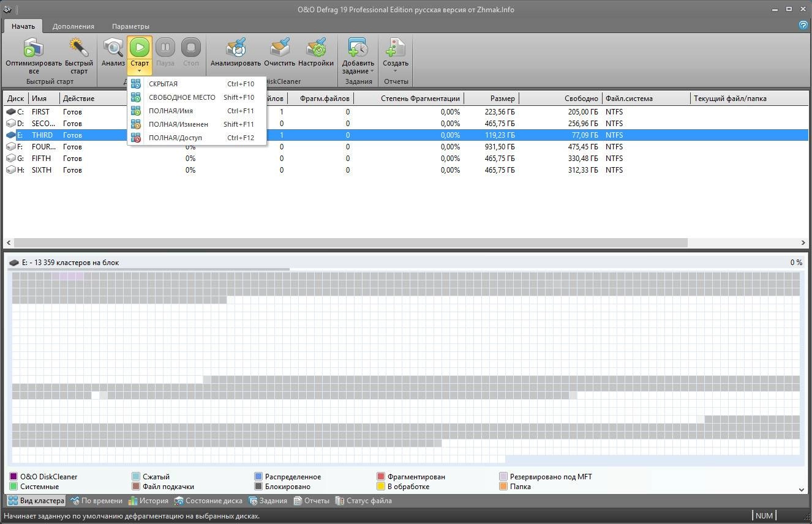Open the Вид кластера bottom tab
This screenshot has width=812, height=524.
click(x=36, y=501)
